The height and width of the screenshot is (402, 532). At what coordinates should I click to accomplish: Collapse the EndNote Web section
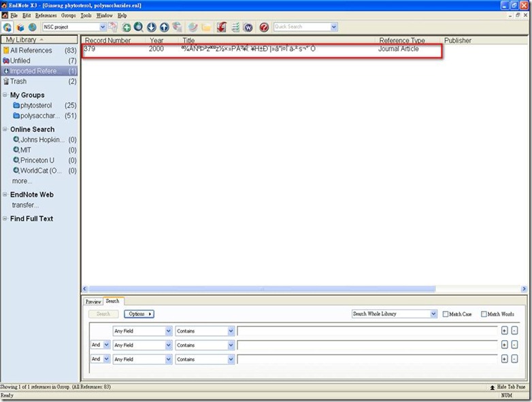5,195
